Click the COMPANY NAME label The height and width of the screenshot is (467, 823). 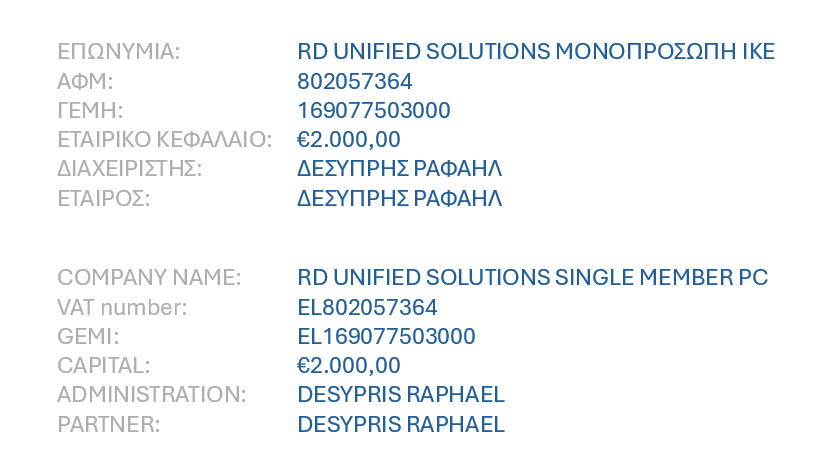point(149,278)
